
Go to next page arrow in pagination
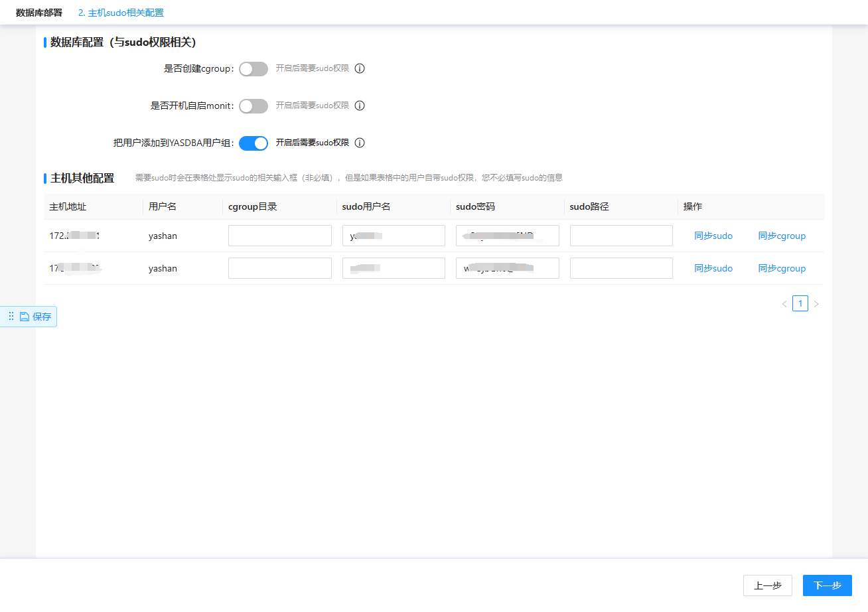(816, 304)
